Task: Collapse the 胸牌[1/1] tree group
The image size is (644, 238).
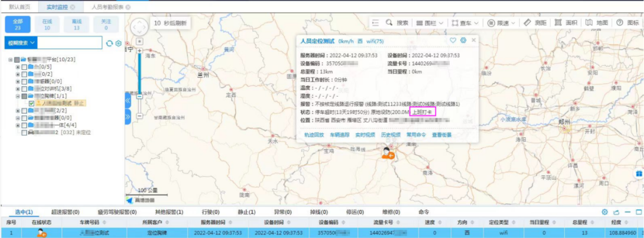Action: click(18, 96)
